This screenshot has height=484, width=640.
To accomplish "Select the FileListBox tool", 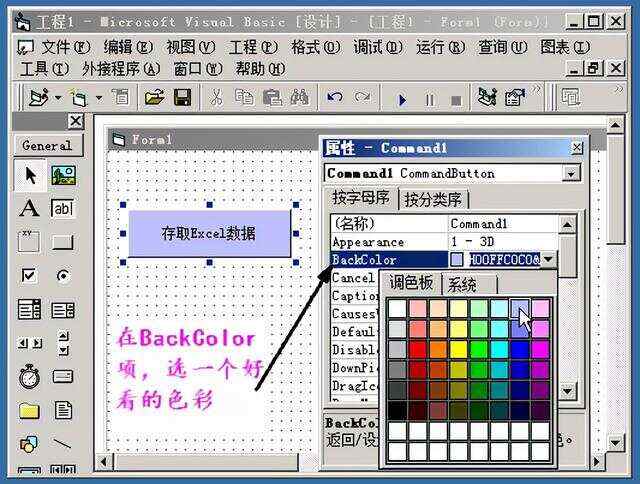I will pos(63,411).
